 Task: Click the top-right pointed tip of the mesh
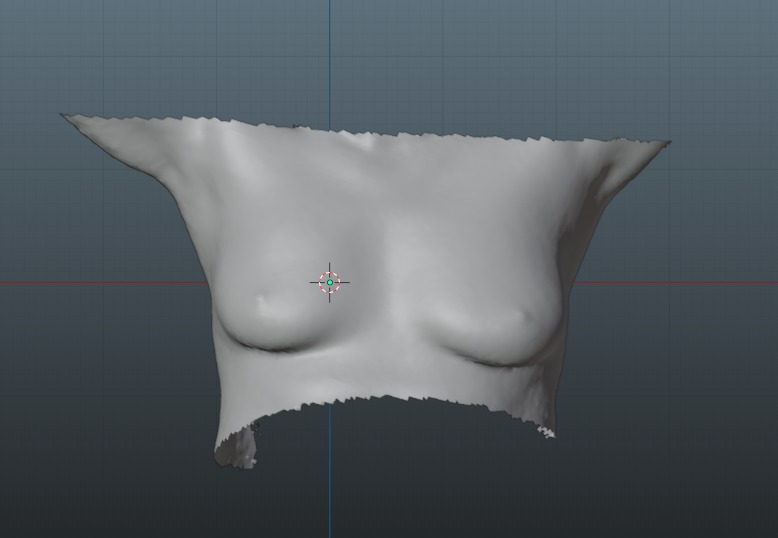pos(666,143)
